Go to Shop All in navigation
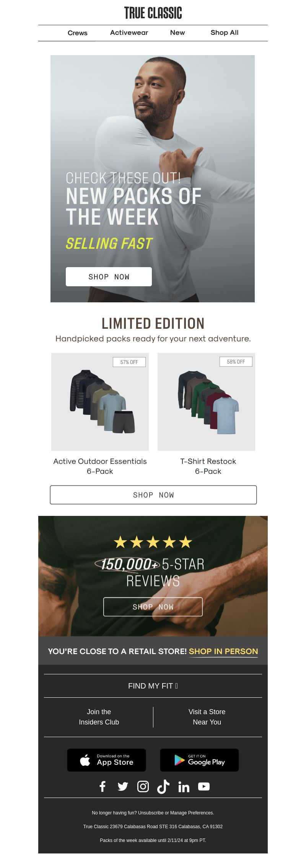 [225, 33]
